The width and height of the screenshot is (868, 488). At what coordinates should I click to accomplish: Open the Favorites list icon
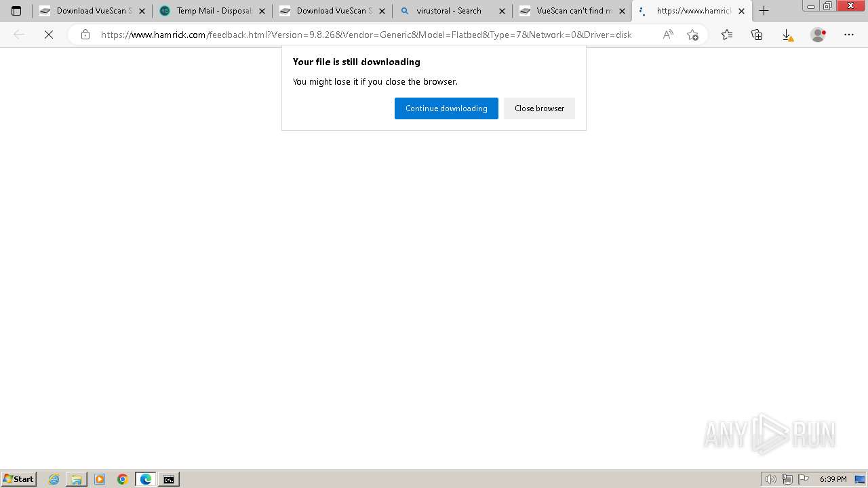(727, 35)
